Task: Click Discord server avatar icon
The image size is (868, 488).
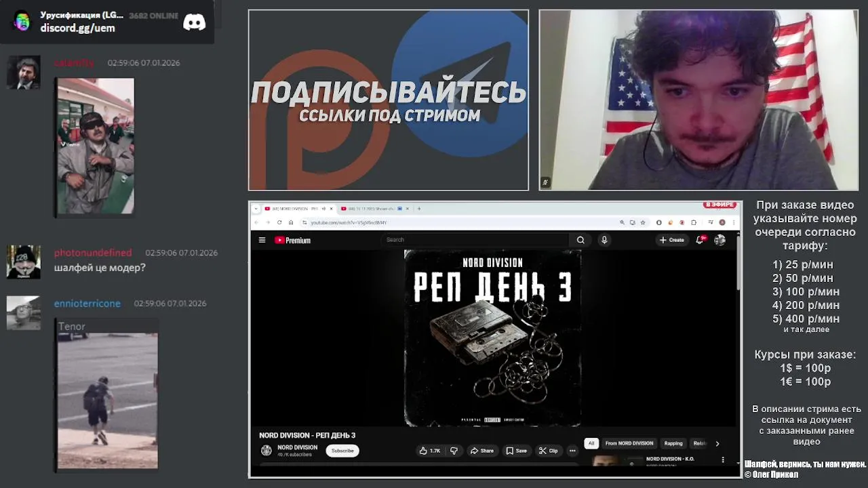Action: coord(22,21)
